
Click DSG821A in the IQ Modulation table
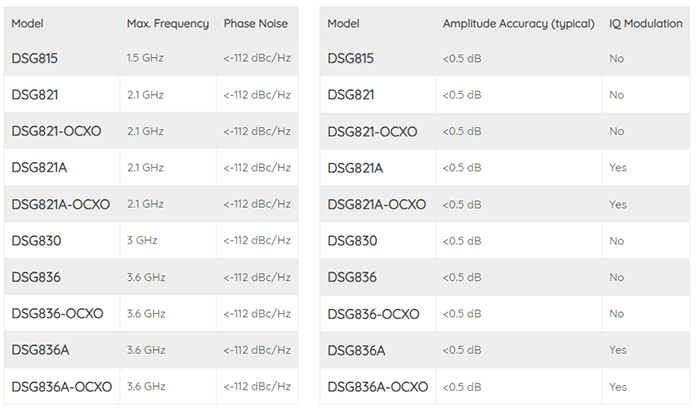pyautogui.click(x=355, y=167)
